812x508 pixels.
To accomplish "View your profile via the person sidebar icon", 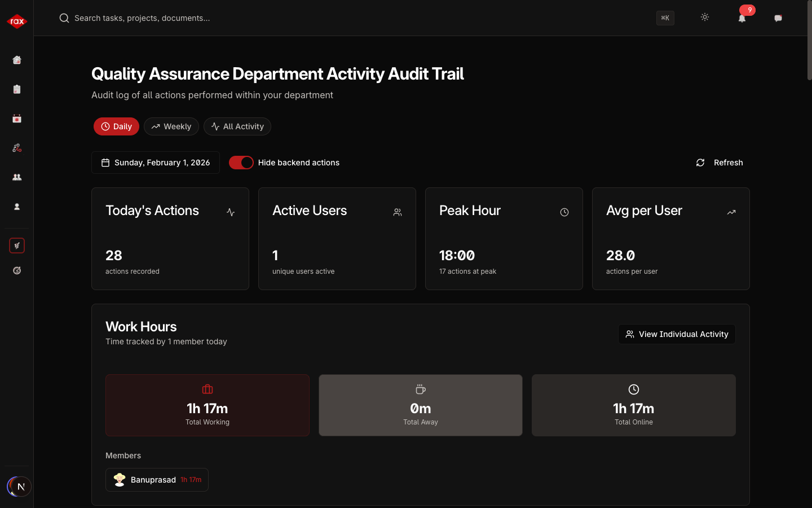I will (x=16, y=207).
